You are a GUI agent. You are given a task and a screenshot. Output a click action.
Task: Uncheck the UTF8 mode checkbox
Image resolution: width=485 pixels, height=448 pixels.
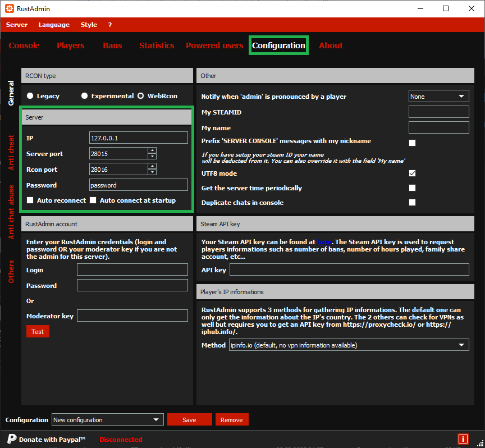[412, 173]
